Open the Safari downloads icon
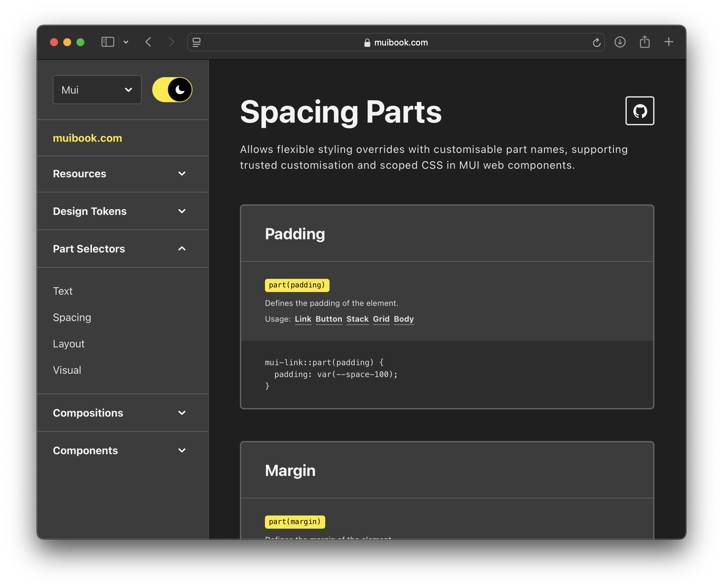 click(x=620, y=42)
